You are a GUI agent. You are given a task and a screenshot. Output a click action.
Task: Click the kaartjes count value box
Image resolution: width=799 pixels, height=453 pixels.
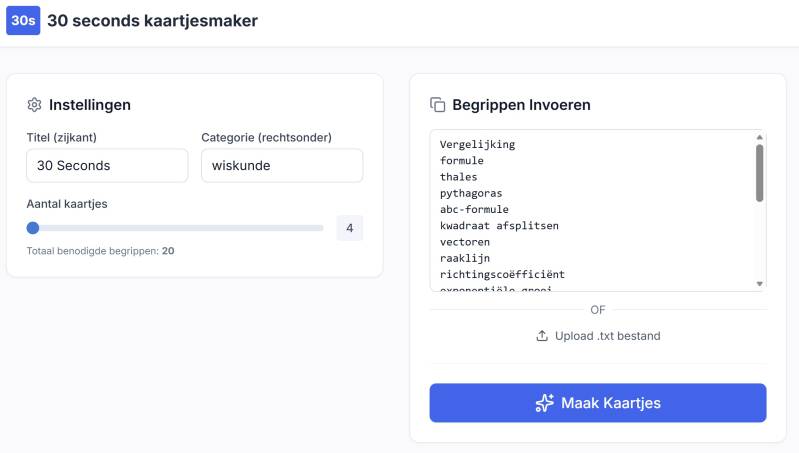[349, 228]
